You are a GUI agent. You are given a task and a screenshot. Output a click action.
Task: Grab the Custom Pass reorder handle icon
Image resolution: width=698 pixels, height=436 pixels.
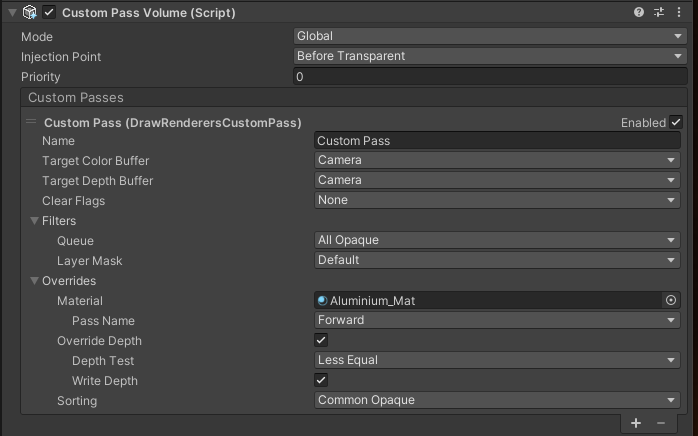click(31, 122)
